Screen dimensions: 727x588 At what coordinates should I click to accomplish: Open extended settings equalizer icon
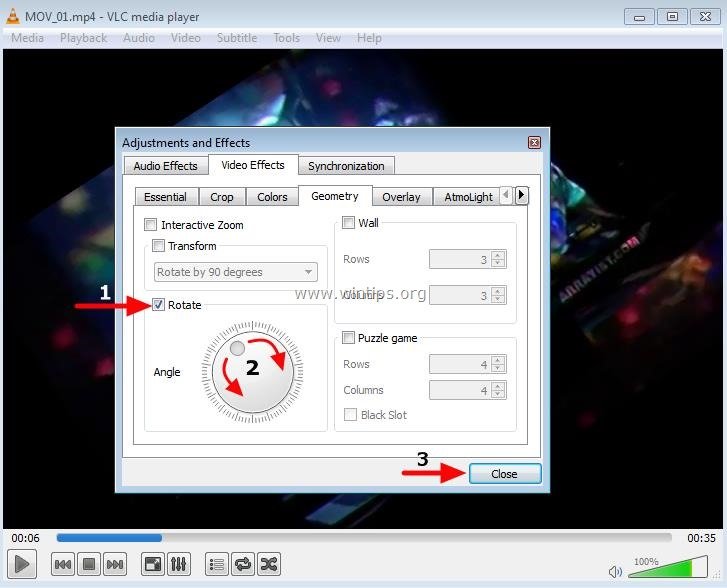click(x=179, y=564)
